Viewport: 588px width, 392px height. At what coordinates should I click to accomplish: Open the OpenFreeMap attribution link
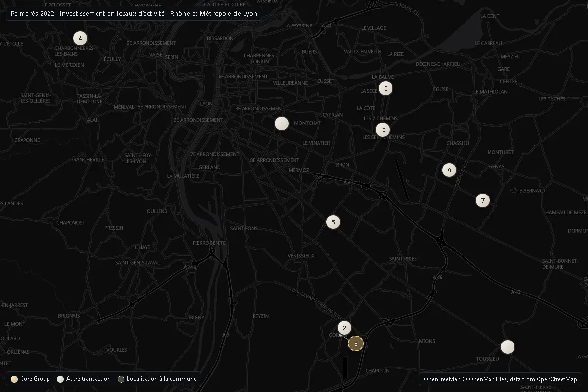(442, 379)
